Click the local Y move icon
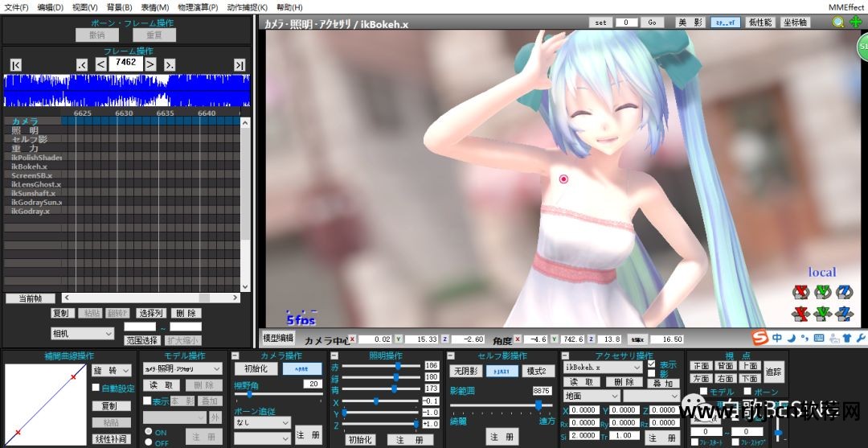 (823, 314)
